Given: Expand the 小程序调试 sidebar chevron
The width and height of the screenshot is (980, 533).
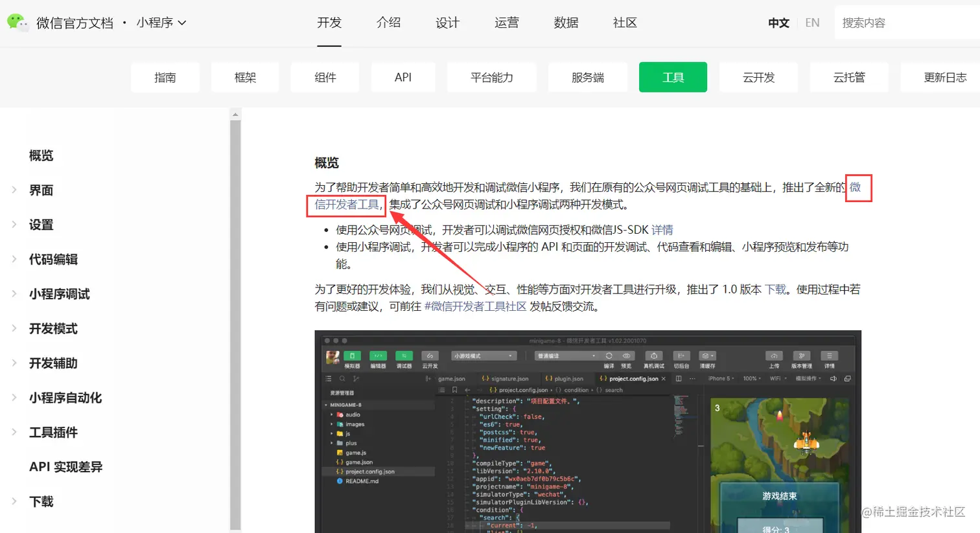Looking at the screenshot, I should tap(14, 293).
